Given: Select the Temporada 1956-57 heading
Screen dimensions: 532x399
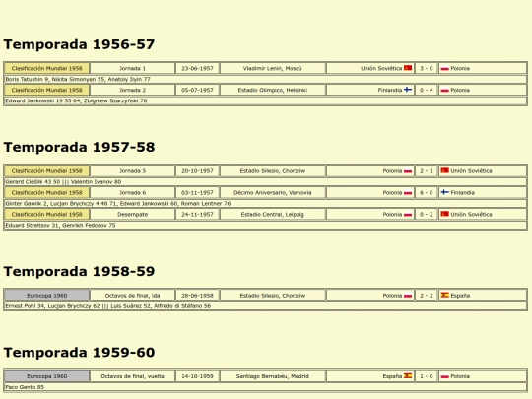Looking at the screenshot, I should (79, 44).
